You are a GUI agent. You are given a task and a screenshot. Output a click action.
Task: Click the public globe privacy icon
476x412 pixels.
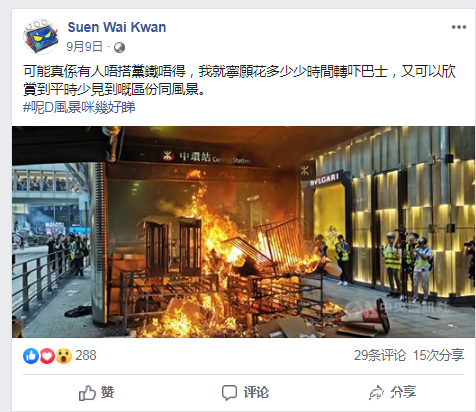pos(119,48)
